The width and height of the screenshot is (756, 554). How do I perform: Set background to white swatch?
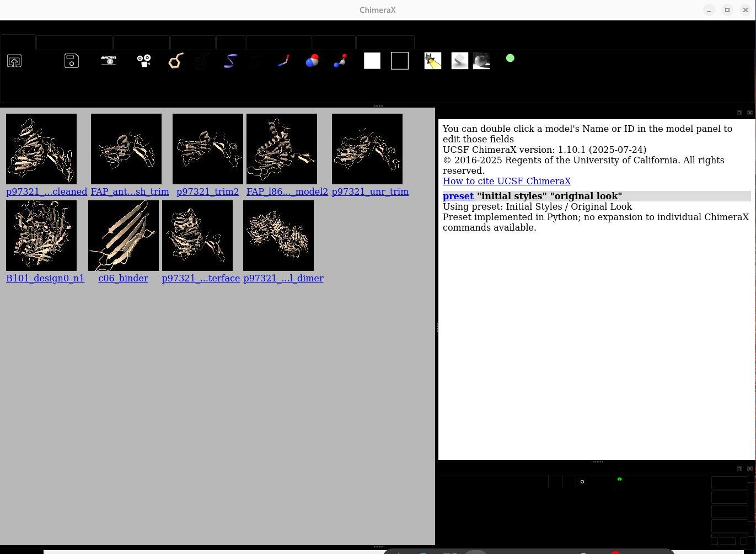pos(372,61)
